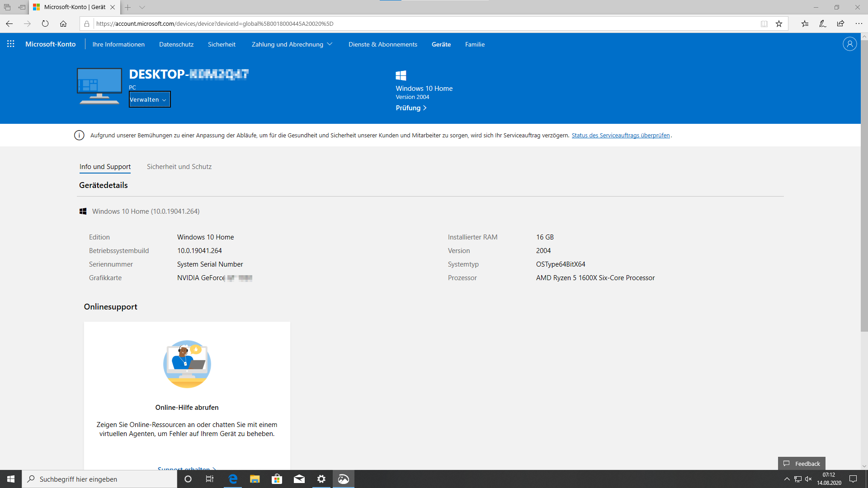Click the System Serial Number value

point(210,264)
